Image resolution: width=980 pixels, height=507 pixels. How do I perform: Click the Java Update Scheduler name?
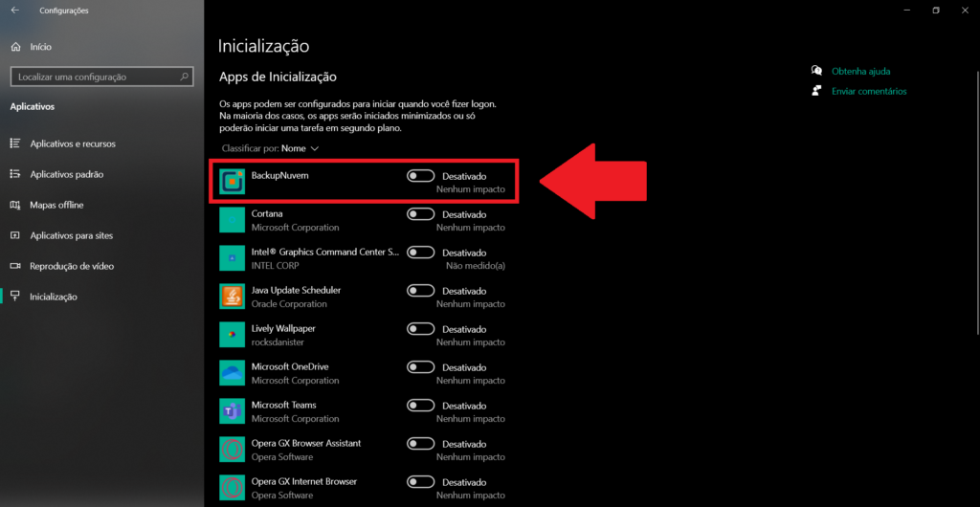pos(296,291)
